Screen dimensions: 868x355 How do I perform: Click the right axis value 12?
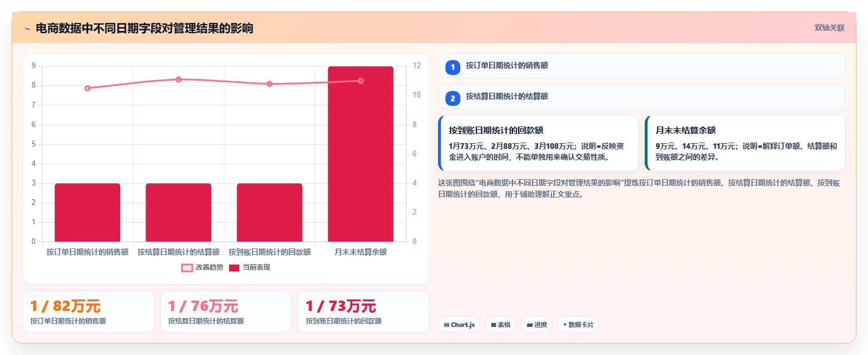point(416,66)
